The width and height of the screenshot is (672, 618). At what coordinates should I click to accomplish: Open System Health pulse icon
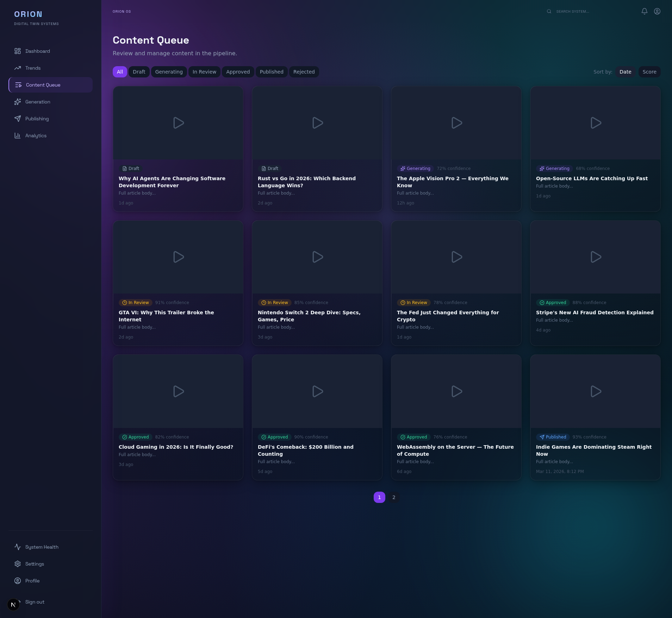click(18, 547)
